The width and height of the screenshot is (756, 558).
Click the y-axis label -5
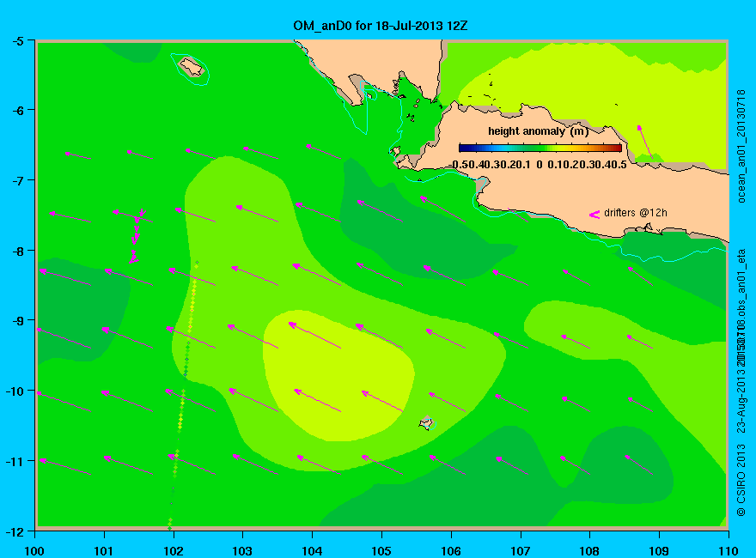[17, 40]
